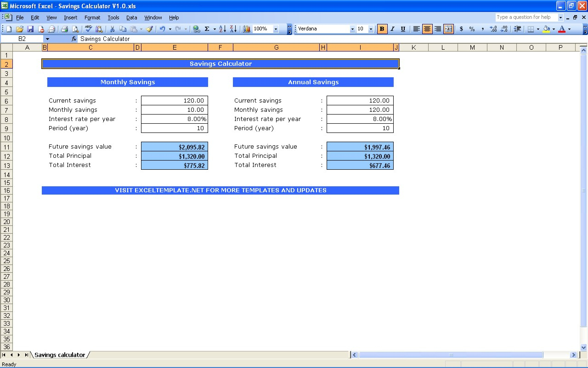Image resolution: width=588 pixels, height=368 pixels.
Task: Click the Format Painter brush
Action: pos(149,29)
